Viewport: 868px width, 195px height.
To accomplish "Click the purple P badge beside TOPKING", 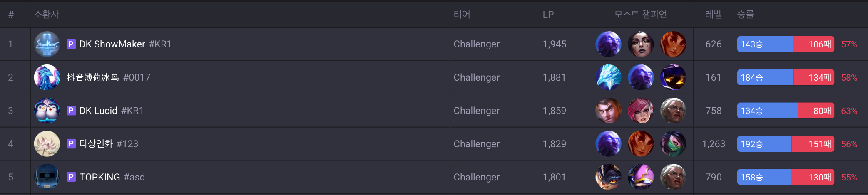I will pos(71,177).
